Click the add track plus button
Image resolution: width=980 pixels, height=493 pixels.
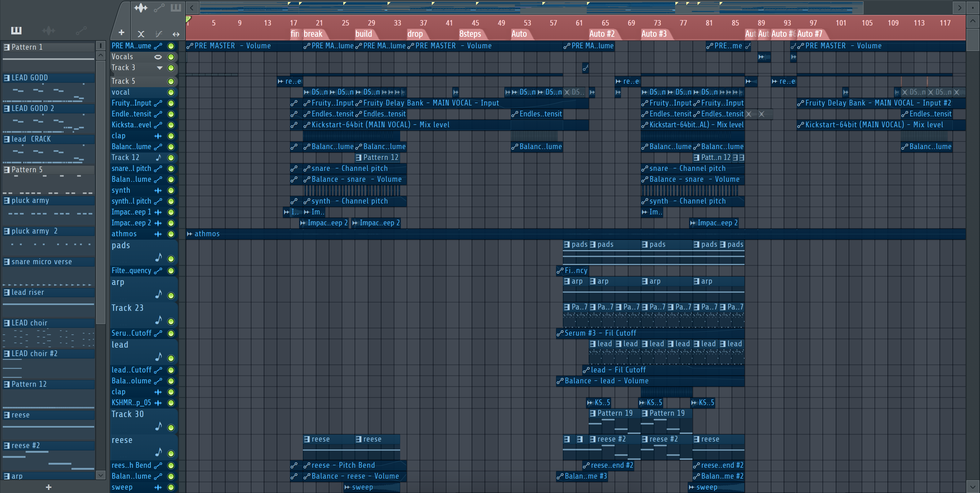point(121,33)
